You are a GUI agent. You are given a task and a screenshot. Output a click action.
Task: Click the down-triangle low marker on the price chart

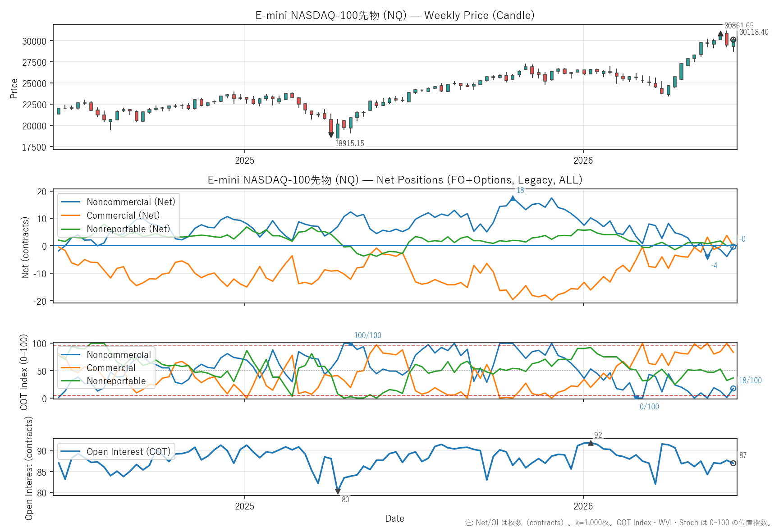pos(331,134)
